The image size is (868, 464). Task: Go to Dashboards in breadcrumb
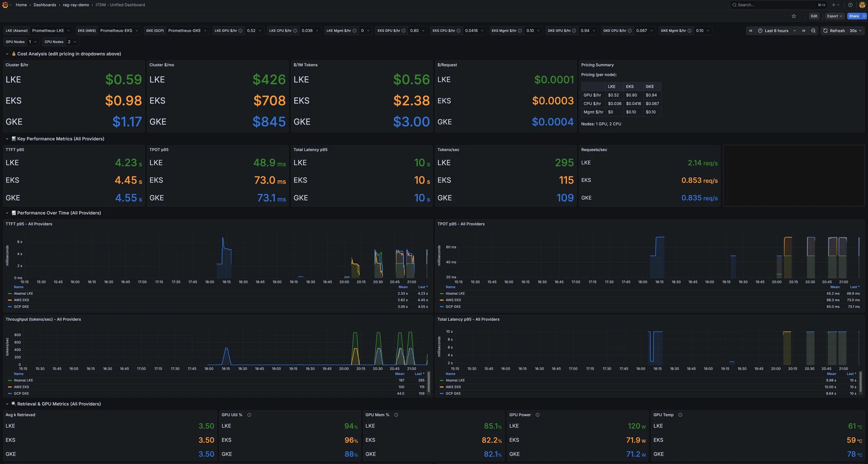pos(44,5)
